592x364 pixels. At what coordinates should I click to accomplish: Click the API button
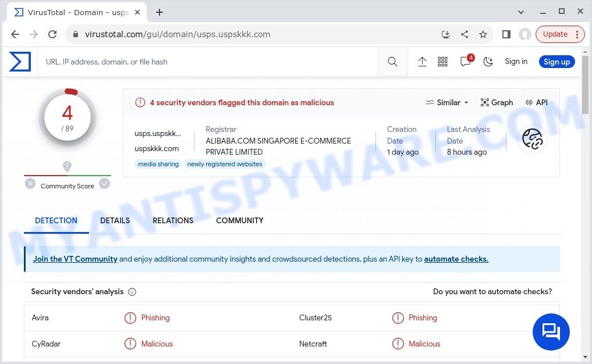click(537, 102)
